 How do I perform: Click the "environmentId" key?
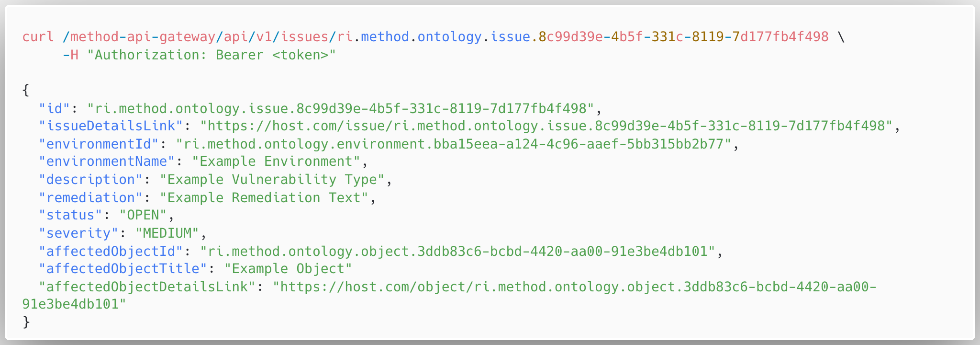pyautogui.click(x=98, y=144)
